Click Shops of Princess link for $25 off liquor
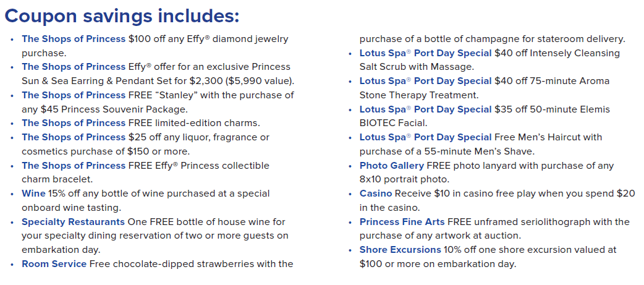644x285 pixels. (x=74, y=137)
